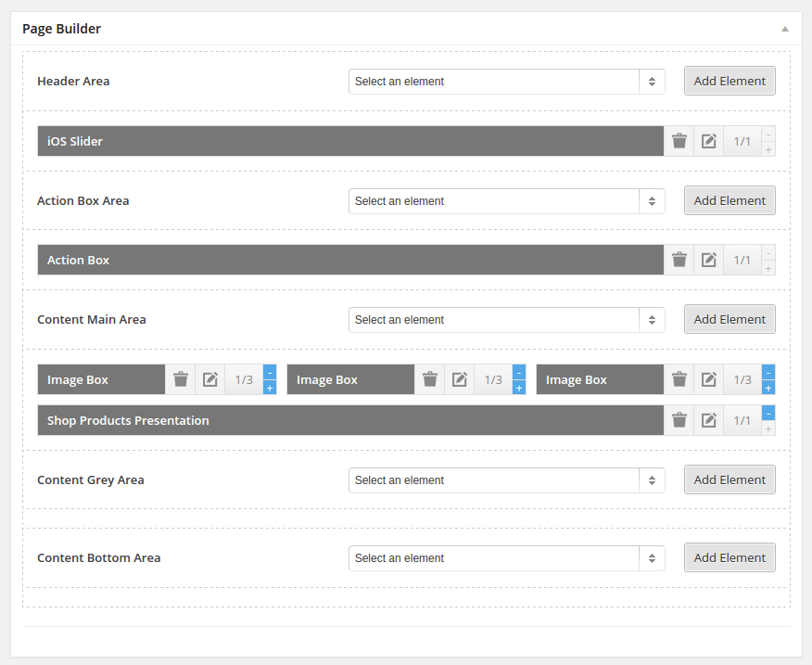This screenshot has height=665, width=812.
Task: Select the Shop Products Presentation bar
Action: point(350,420)
